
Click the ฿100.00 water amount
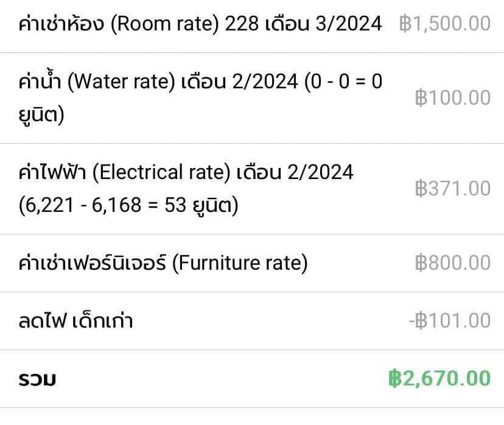tap(453, 98)
